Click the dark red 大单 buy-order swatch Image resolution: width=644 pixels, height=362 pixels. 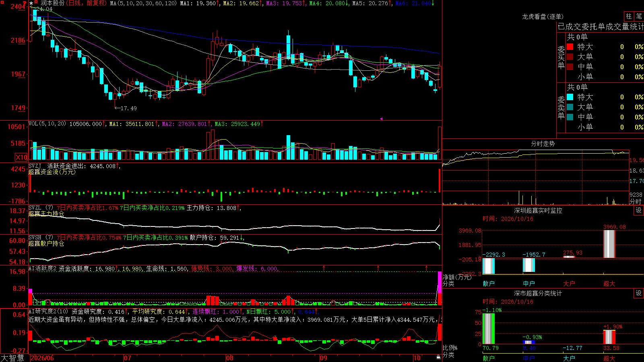click(570, 57)
